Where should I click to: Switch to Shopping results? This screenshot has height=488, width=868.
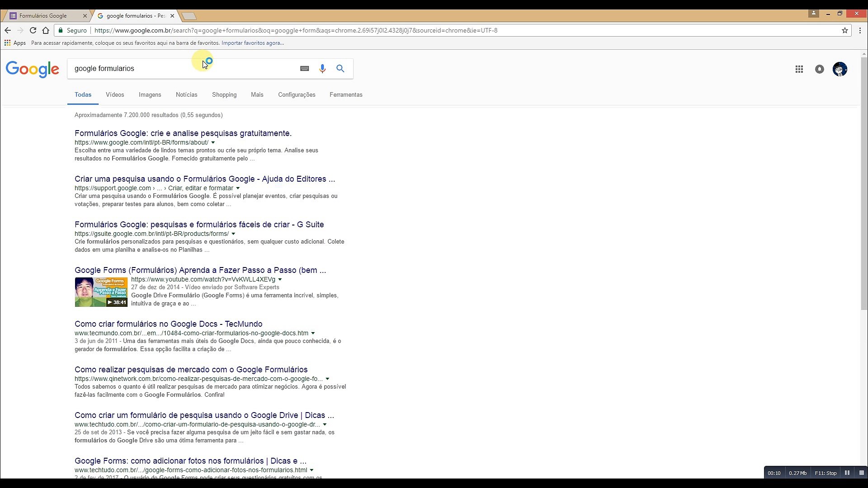224,95
